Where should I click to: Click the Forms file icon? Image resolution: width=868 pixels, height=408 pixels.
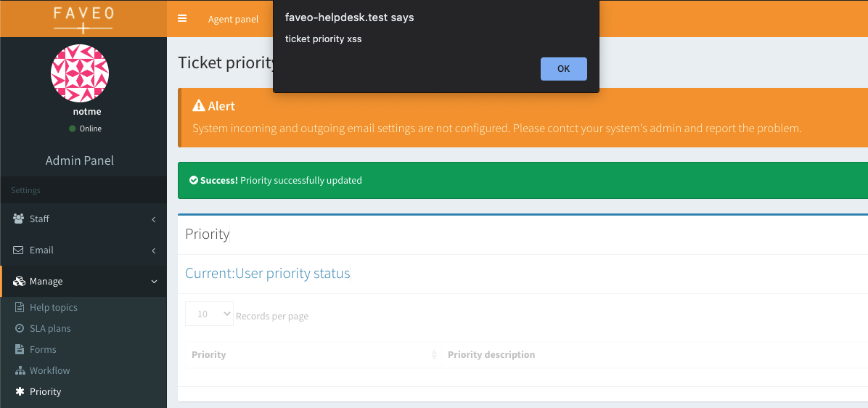tap(20, 349)
